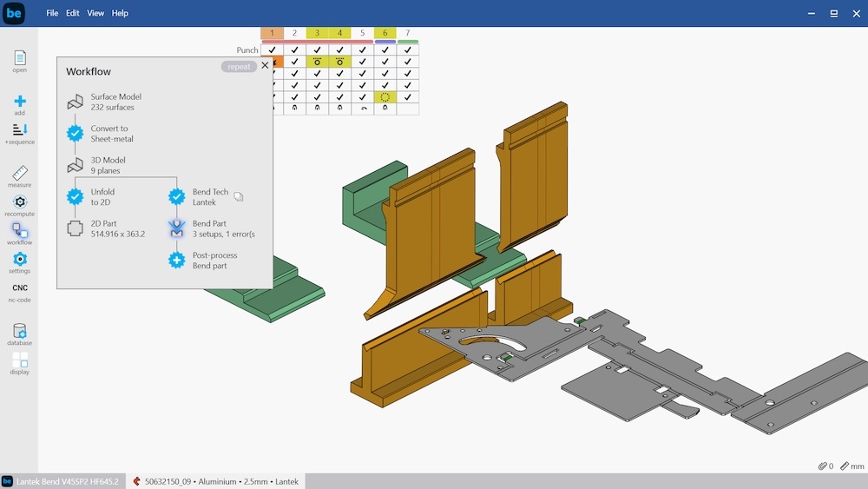Activate the measure ruler tool
The image size is (868, 489).
pos(20,173)
